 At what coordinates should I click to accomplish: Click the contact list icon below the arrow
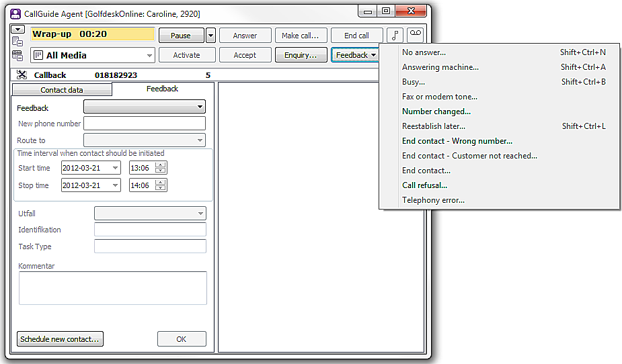coord(17,41)
